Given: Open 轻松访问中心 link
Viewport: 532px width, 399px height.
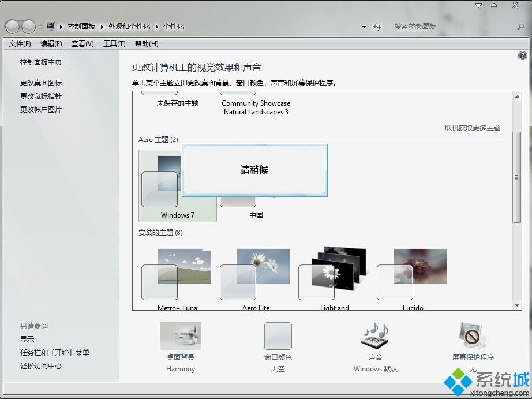Looking at the screenshot, I should coord(41,366).
